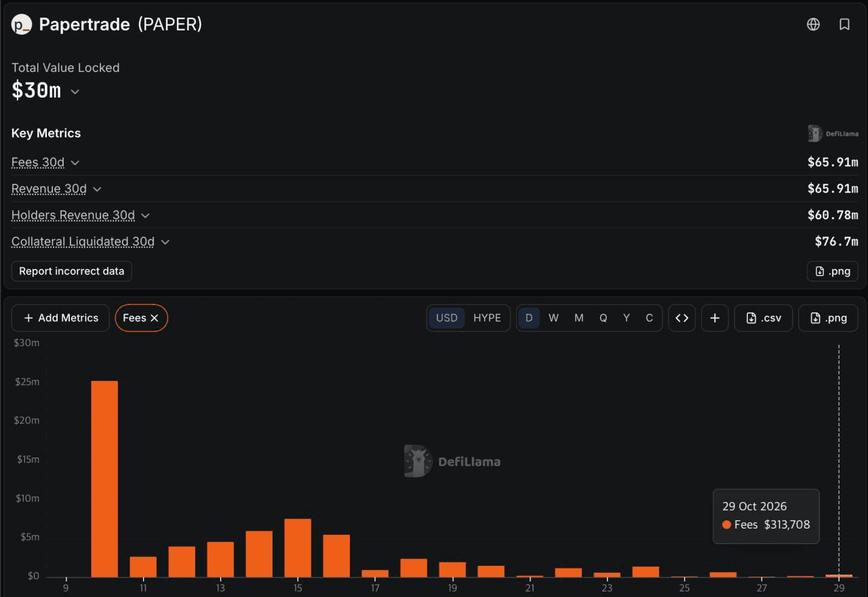Expand Collateral Liquidated 30d row

point(165,242)
